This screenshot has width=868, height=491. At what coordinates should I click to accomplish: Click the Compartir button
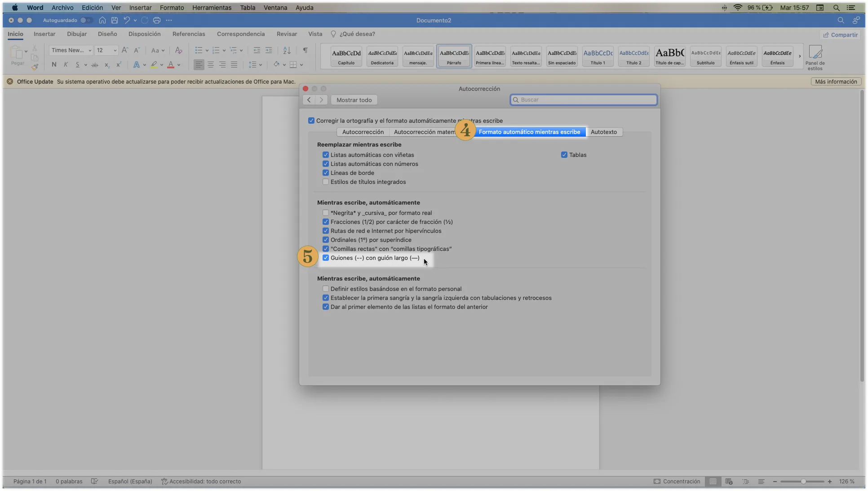point(840,35)
